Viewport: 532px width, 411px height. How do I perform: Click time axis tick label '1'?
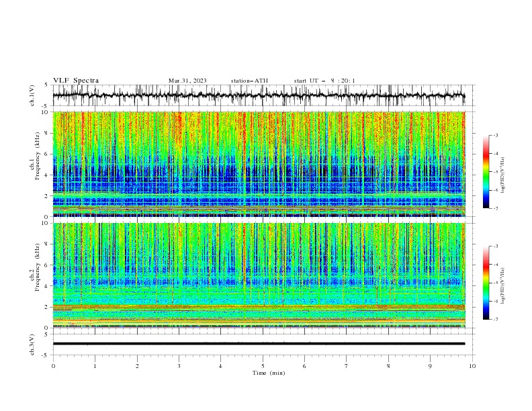(x=95, y=366)
